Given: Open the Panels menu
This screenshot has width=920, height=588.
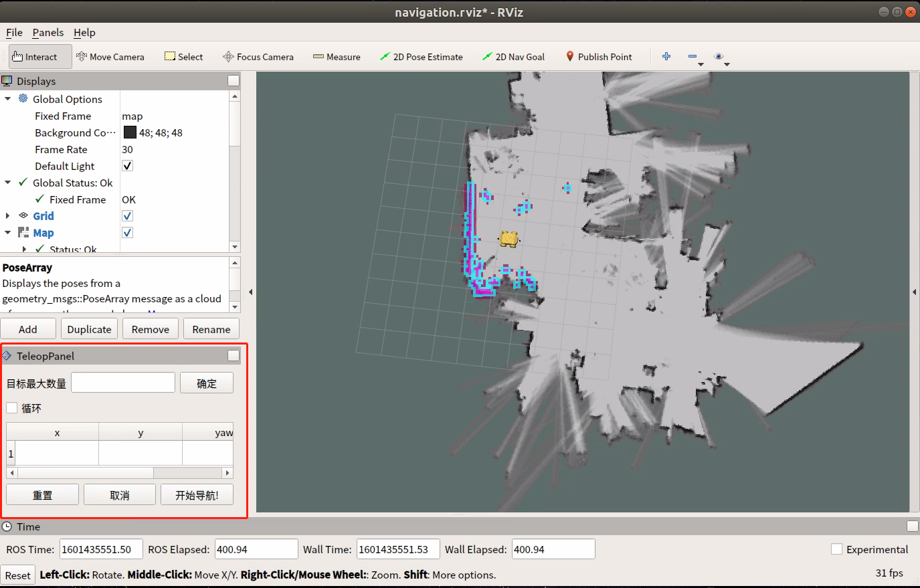Looking at the screenshot, I should coord(48,32).
